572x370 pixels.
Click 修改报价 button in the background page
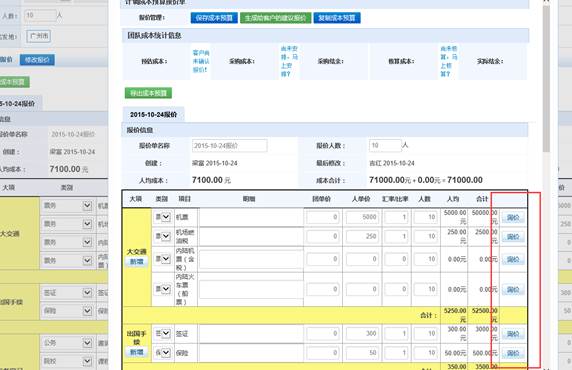click(x=37, y=60)
